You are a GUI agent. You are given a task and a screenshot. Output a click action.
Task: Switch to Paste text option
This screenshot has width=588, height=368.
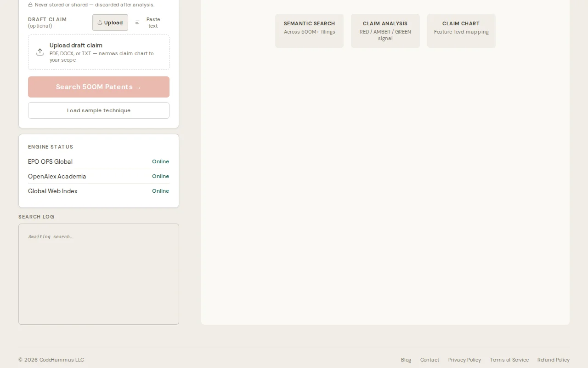pos(148,23)
